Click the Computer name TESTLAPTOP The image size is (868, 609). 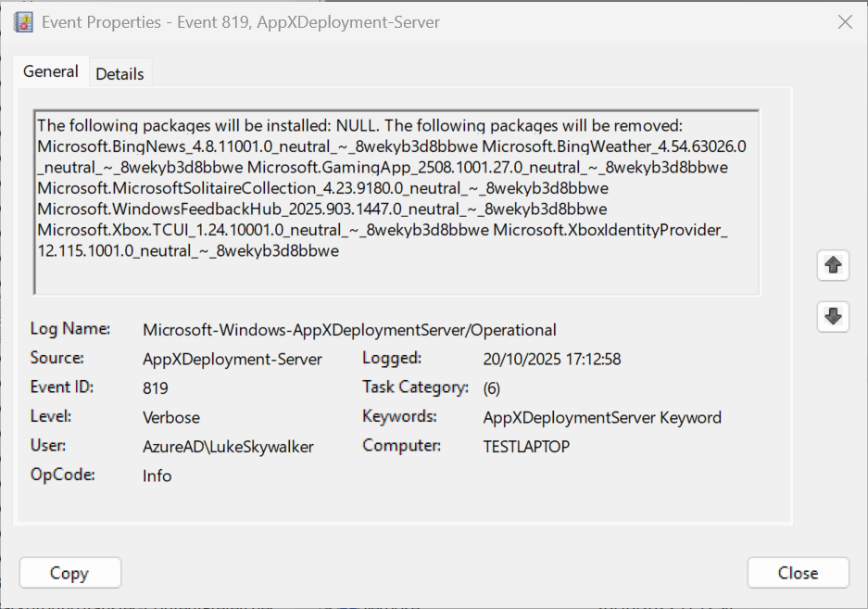526,447
